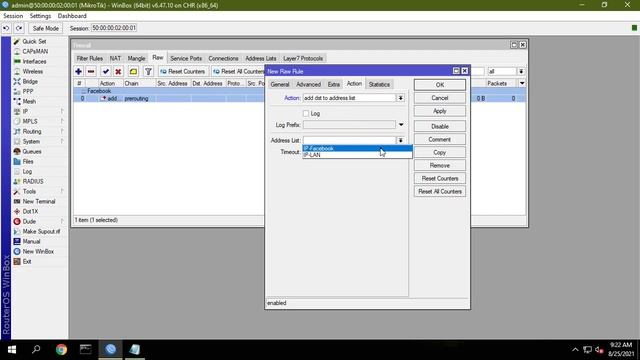The width and height of the screenshot is (640, 360).
Task: Switch to the Extra tab
Action: click(x=333, y=84)
